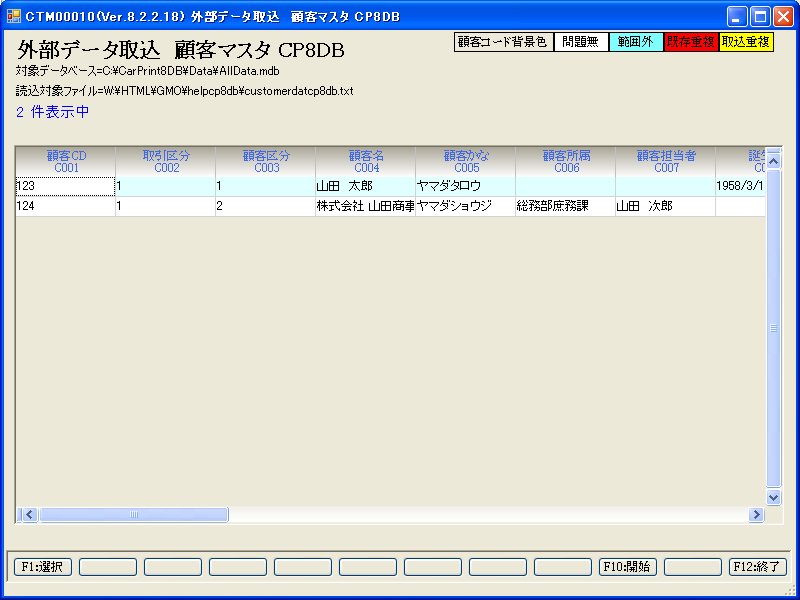Viewport: 800px width, 600px height.
Task: Click the 範囲外 cyan legend swatch
Action: point(636,42)
